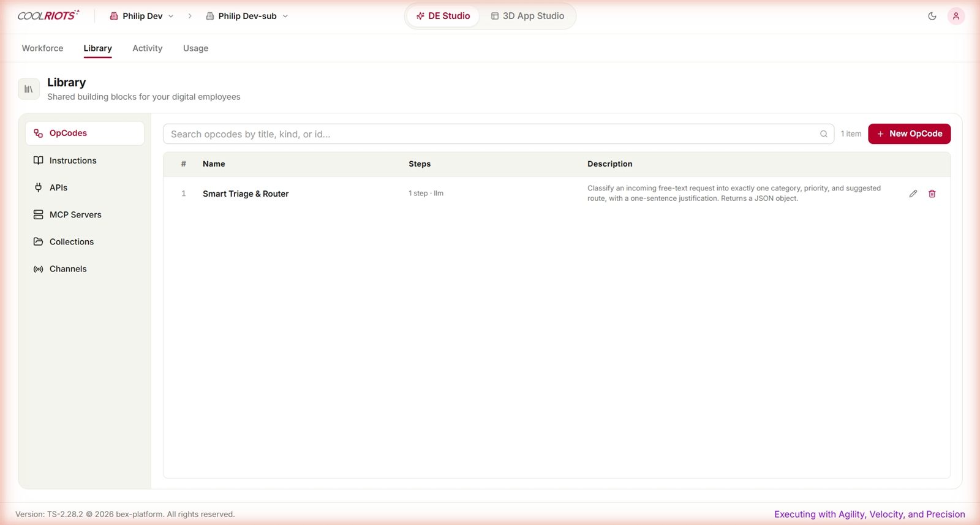
Task: Open the Philip Dev-sub dropdown
Action: pyautogui.click(x=247, y=16)
